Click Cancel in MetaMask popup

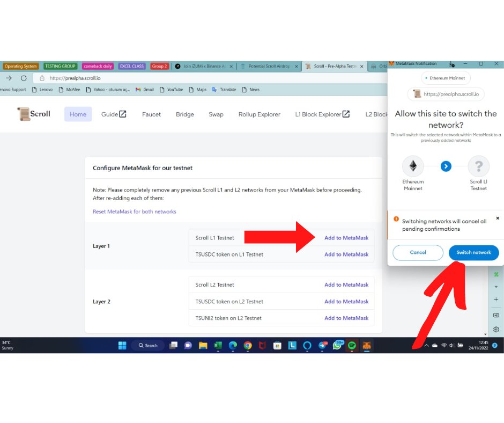418,252
